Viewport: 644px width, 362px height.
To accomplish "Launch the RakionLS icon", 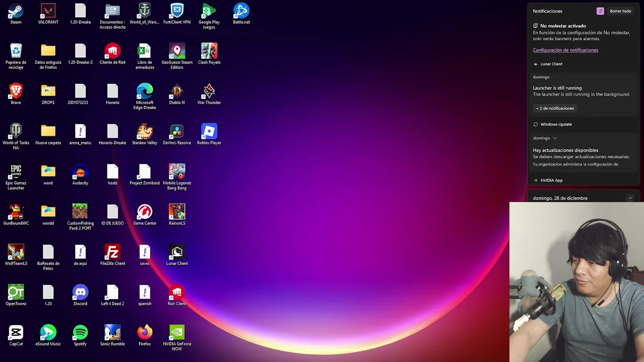I will click(x=177, y=215).
